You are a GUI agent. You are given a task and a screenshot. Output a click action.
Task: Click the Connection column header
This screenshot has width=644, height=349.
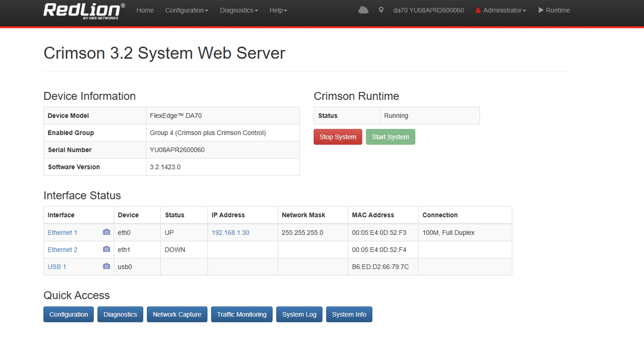click(x=440, y=215)
